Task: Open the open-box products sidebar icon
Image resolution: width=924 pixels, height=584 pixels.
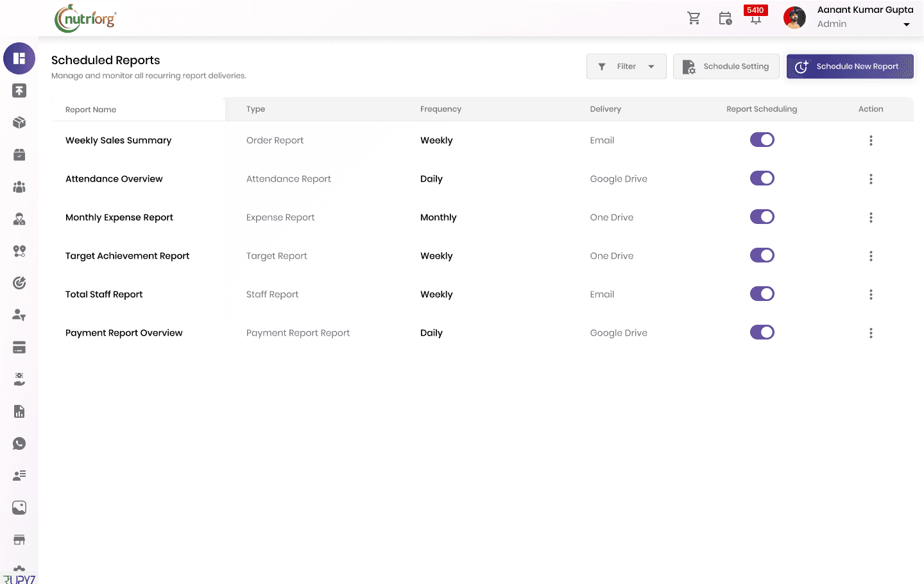Action: click(19, 123)
